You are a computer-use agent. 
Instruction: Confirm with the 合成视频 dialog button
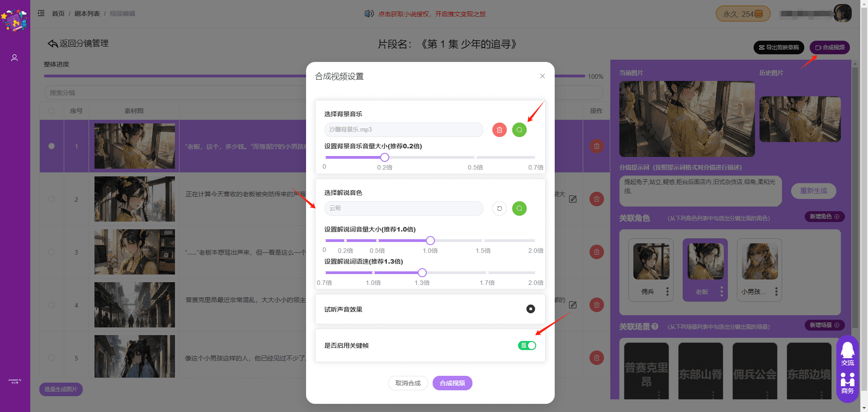pos(452,383)
